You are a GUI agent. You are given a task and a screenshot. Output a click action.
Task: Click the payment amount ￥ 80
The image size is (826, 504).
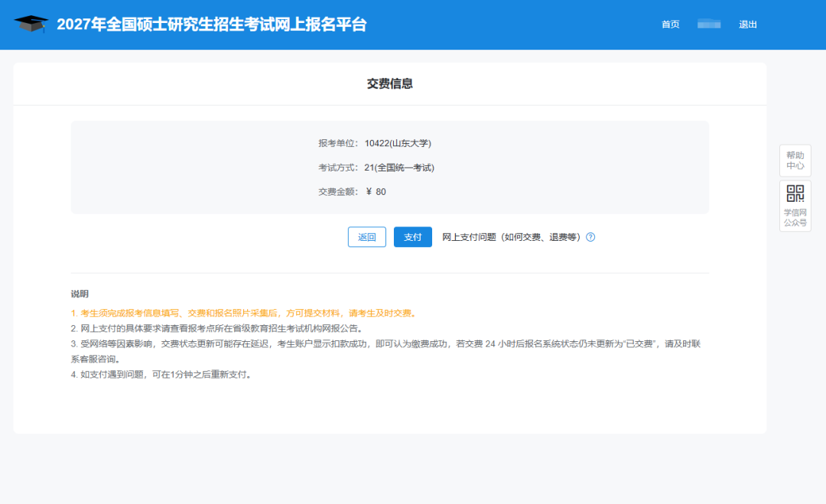point(376,192)
